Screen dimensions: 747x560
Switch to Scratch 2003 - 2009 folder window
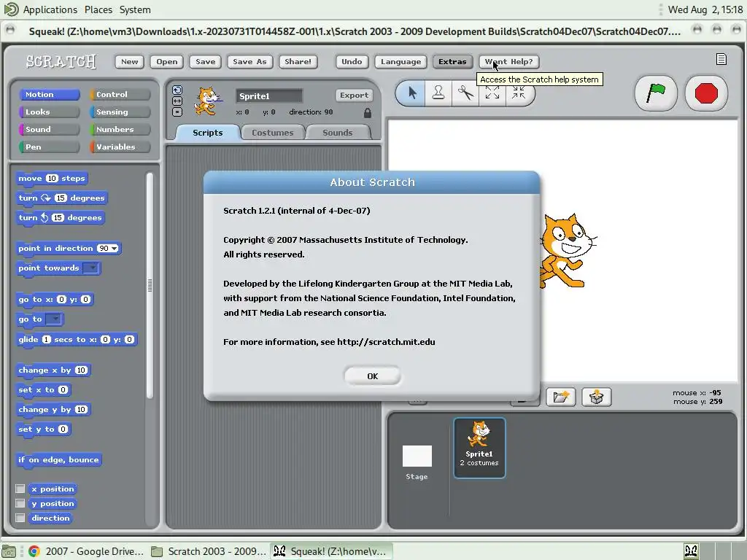point(209,551)
